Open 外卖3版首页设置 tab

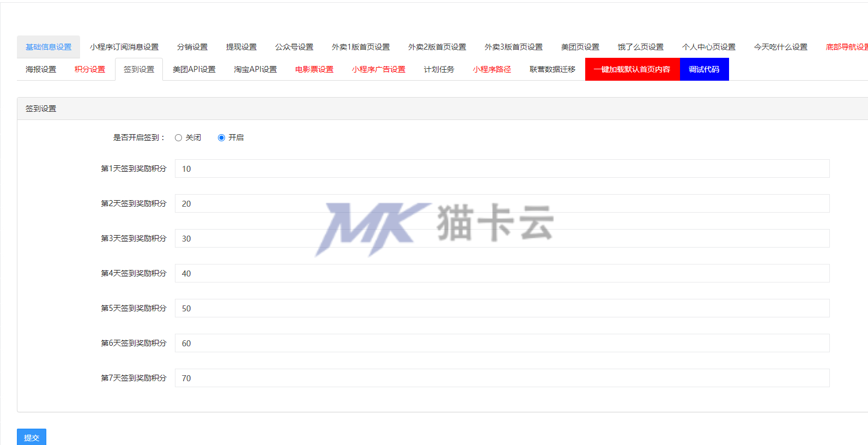513,47
